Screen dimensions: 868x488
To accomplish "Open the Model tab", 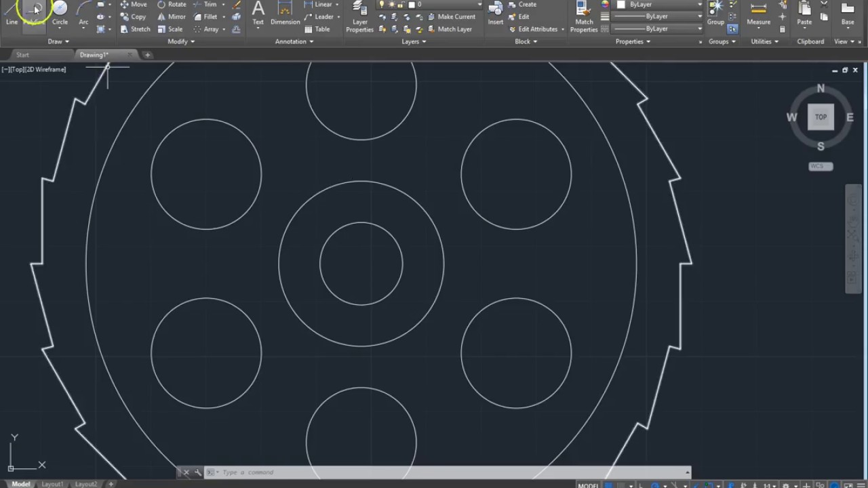I will (21, 484).
